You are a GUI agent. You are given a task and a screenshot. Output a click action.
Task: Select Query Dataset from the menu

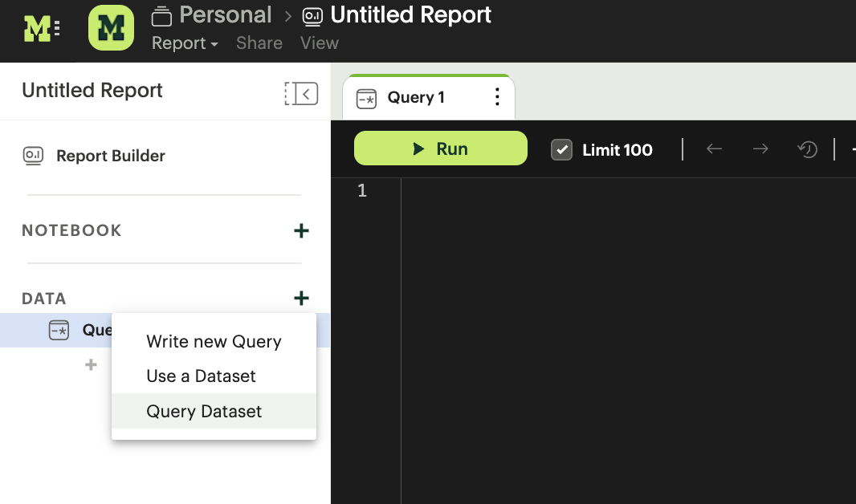(204, 411)
